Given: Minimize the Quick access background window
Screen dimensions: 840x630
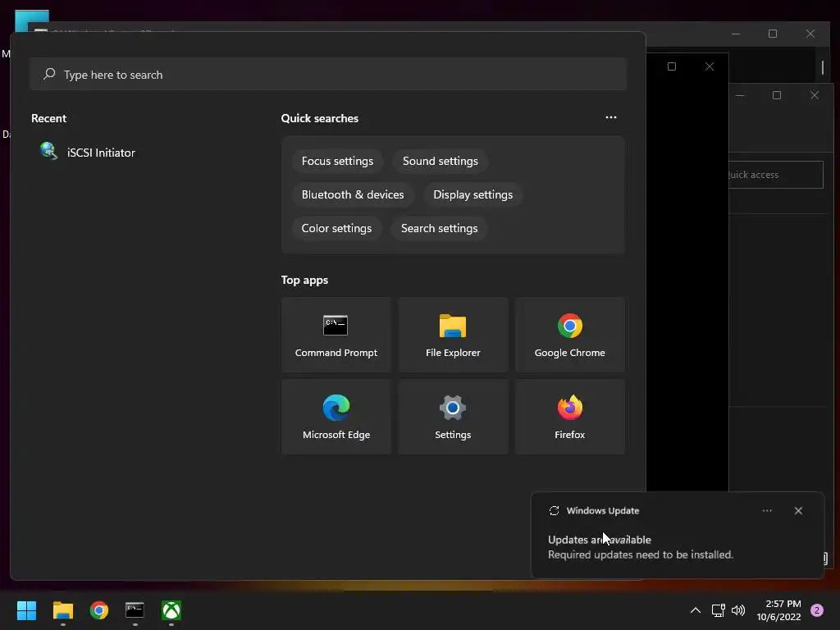Looking at the screenshot, I should [740, 95].
